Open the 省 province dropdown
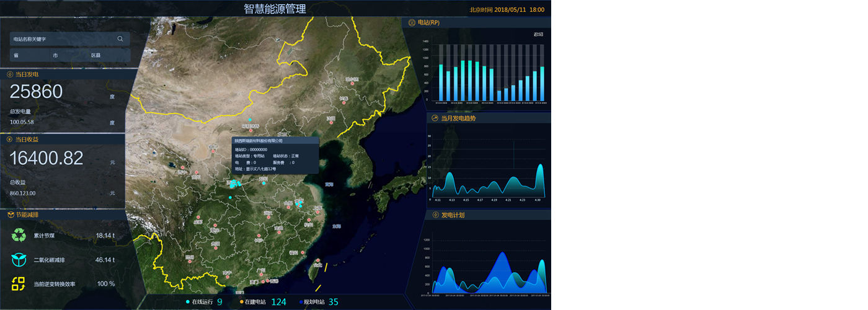 click(29, 56)
